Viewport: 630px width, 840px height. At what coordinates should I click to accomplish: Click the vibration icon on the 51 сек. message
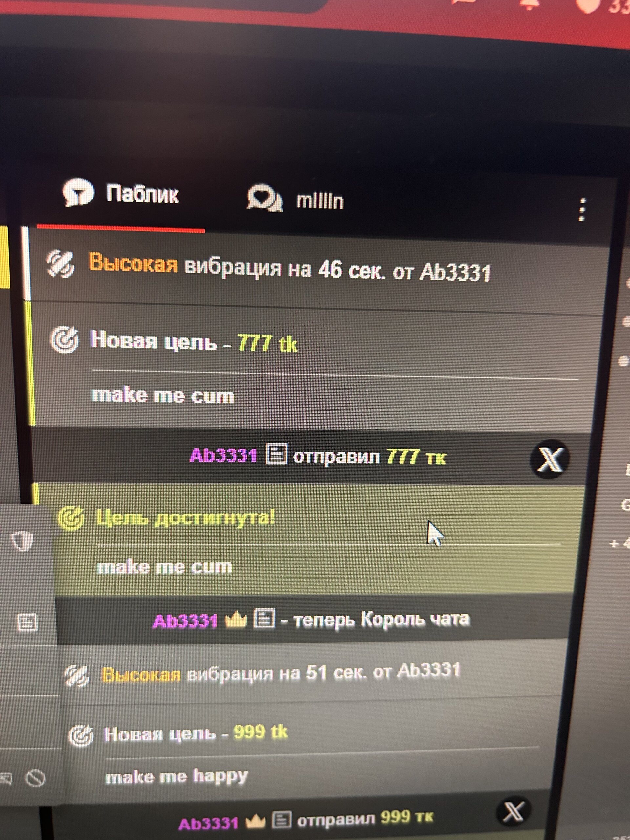pos(76,676)
